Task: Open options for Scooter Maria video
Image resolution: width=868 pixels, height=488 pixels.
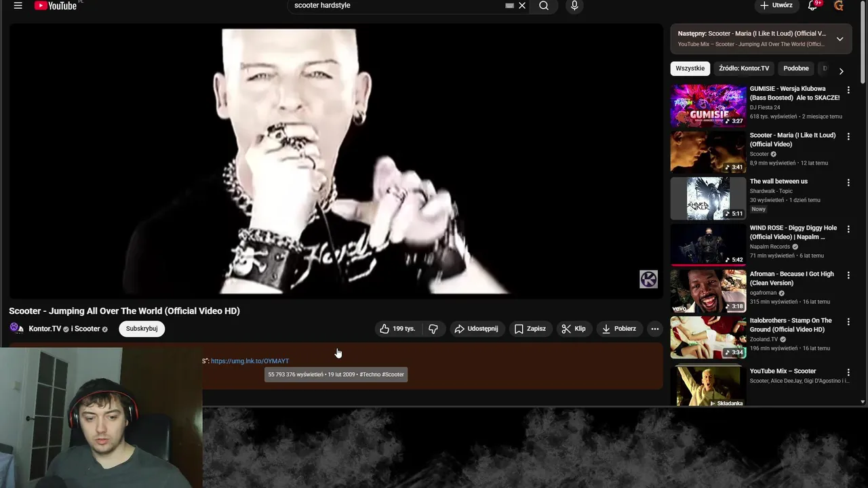Action: (x=848, y=136)
